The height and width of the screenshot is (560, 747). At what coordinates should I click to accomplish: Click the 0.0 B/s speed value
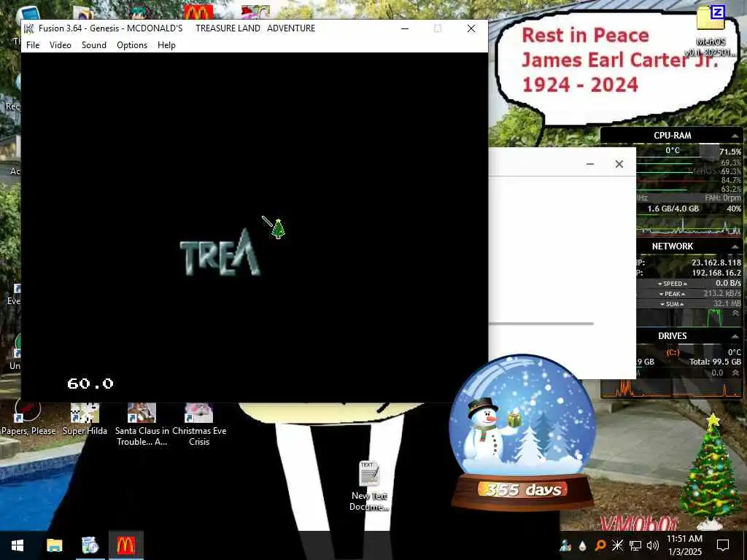tap(728, 283)
